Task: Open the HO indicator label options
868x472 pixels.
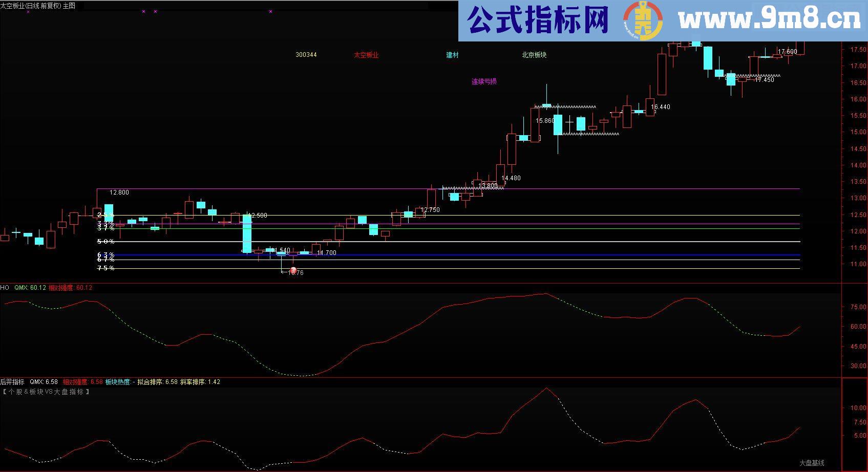Action: tap(4, 288)
